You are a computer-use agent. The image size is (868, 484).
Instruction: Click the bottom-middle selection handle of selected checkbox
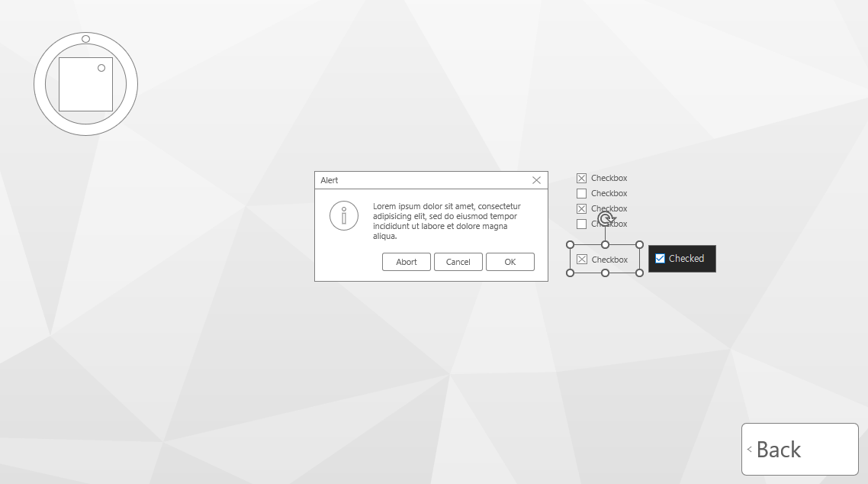click(605, 273)
